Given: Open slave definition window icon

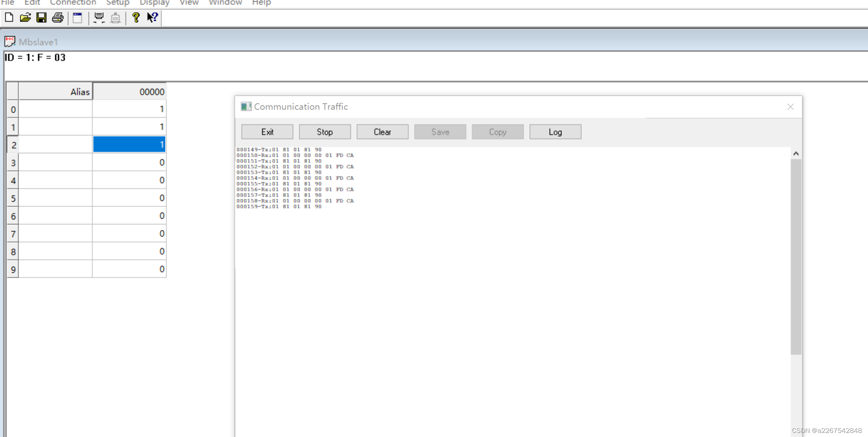Looking at the screenshot, I should [x=77, y=17].
